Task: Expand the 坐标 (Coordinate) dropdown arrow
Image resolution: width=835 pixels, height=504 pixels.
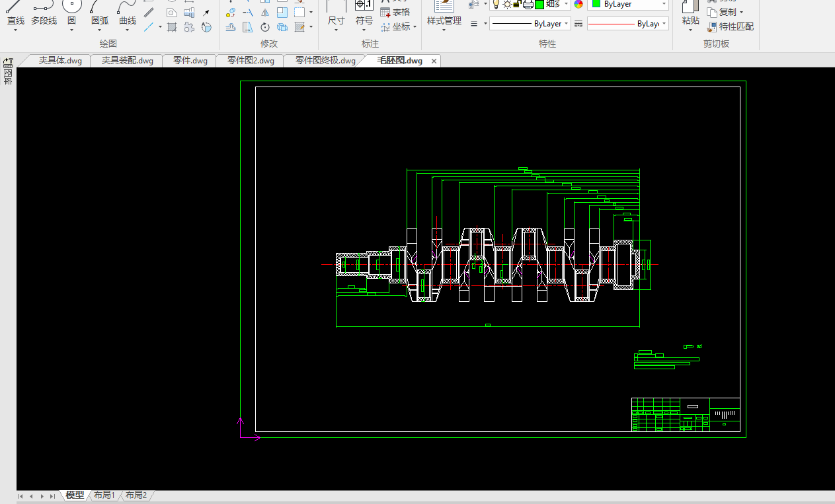Action: tap(415, 27)
